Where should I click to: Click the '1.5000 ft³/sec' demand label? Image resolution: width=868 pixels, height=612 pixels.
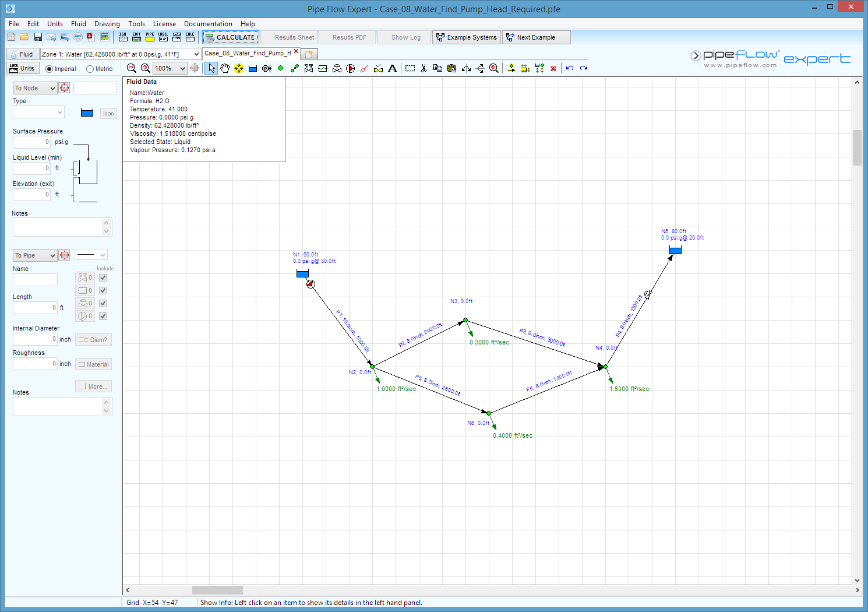(629, 389)
